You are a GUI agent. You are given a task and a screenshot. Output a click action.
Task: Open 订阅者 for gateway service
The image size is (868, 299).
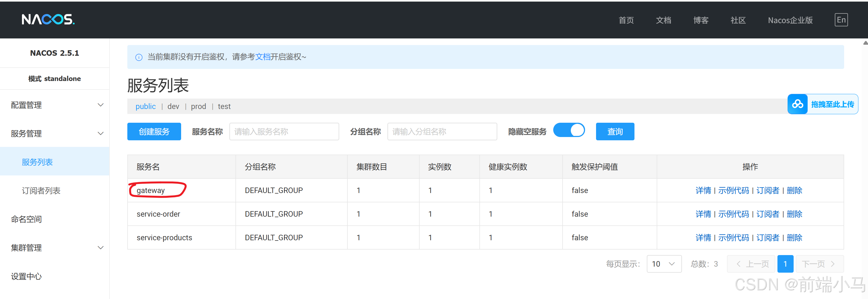(768, 191)
